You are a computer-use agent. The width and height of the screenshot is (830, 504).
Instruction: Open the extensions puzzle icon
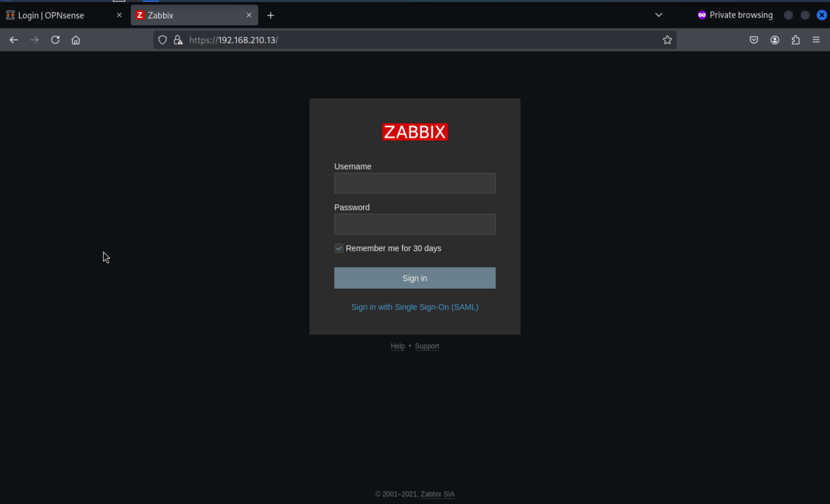click(x=795, y=40)
